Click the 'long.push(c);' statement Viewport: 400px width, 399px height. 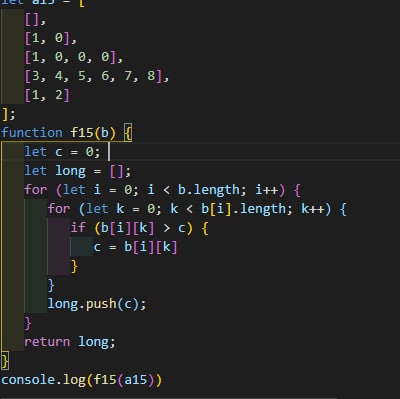[x=97, y=304]
